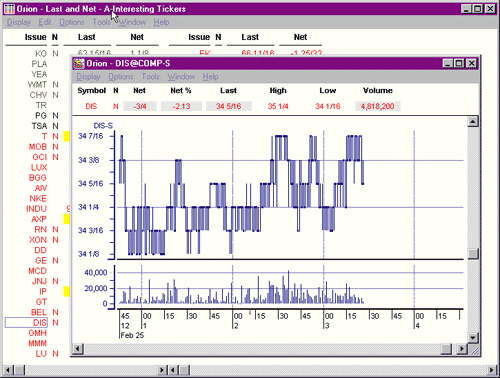Click the Orion ticker window title icon
Screen dimensions: 500x378
point(10,9)
